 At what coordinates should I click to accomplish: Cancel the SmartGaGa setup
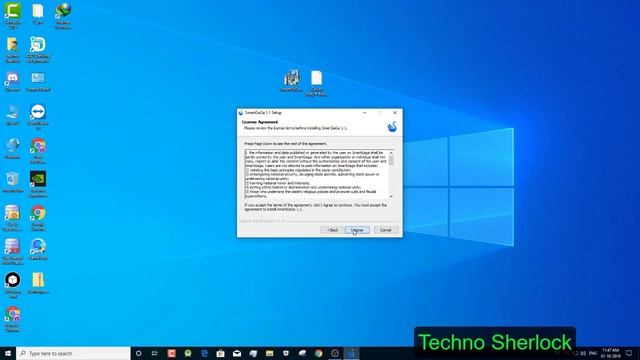tap(386, 230)
